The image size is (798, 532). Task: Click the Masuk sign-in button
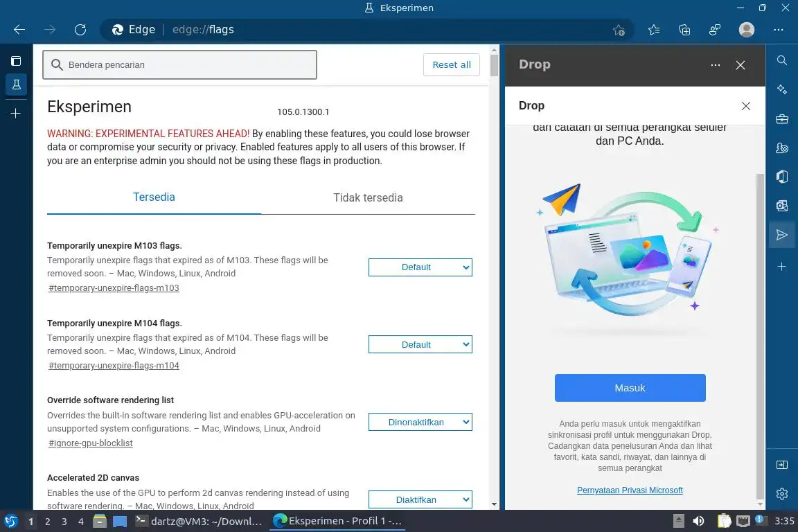[x=630, y=388]
